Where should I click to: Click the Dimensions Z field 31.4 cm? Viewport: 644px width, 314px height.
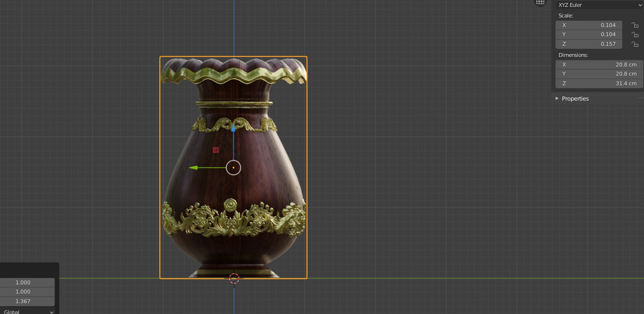[599, 84]
